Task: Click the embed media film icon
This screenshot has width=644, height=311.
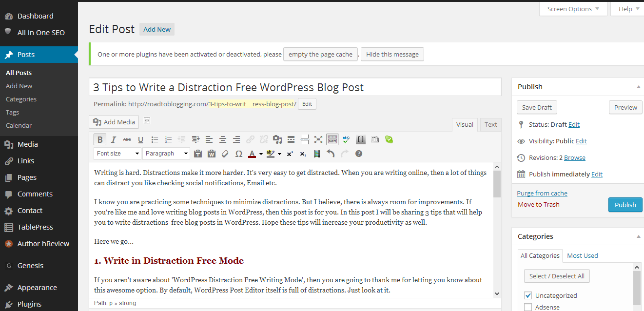Action: [317, 154]
